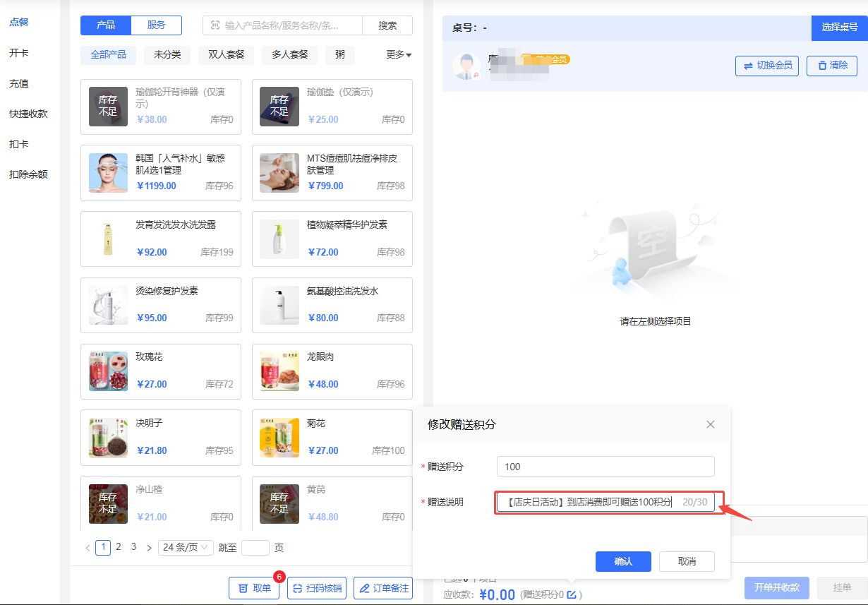The width and height of the screenshot is (868, 605).
Task: Switch to the 服务 tab
Action: point(156,25)
